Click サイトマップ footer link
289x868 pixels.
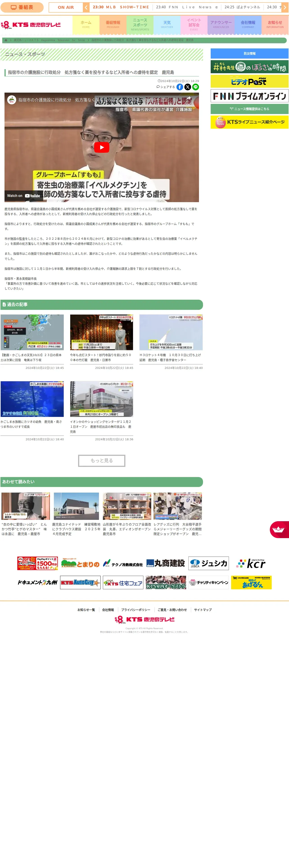pos(203,610)
